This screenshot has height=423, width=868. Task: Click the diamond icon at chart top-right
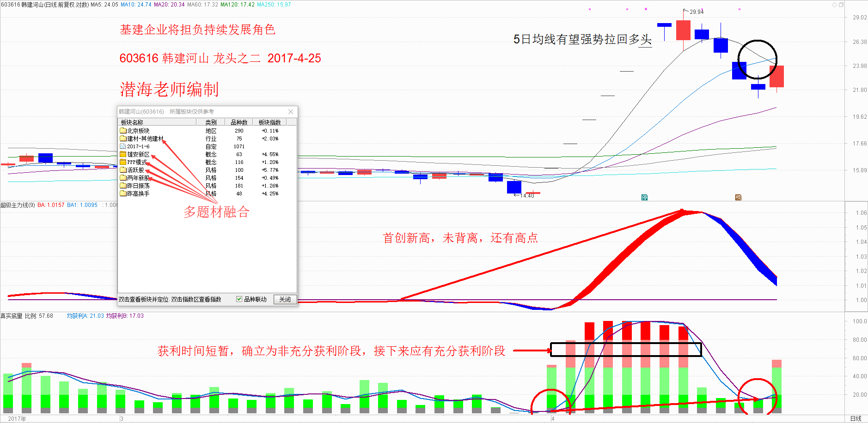(x=834, y=5)
